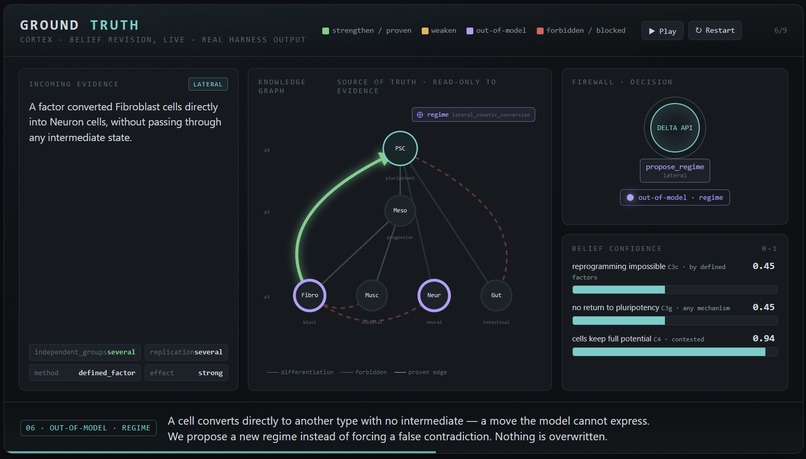Image resolution: width=806 pixels, height=459 pixels.
Task: Click the 'A cell converts directly' caption line
Action: [408, 421]
